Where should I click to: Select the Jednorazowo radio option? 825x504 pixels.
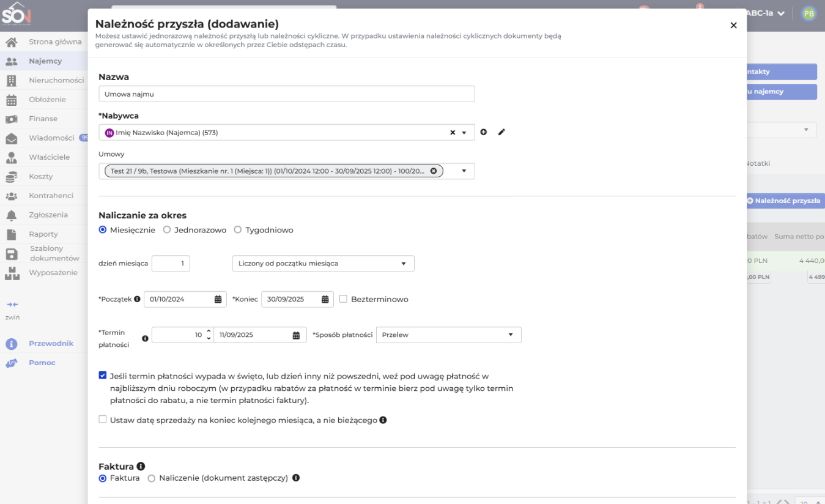167,230
